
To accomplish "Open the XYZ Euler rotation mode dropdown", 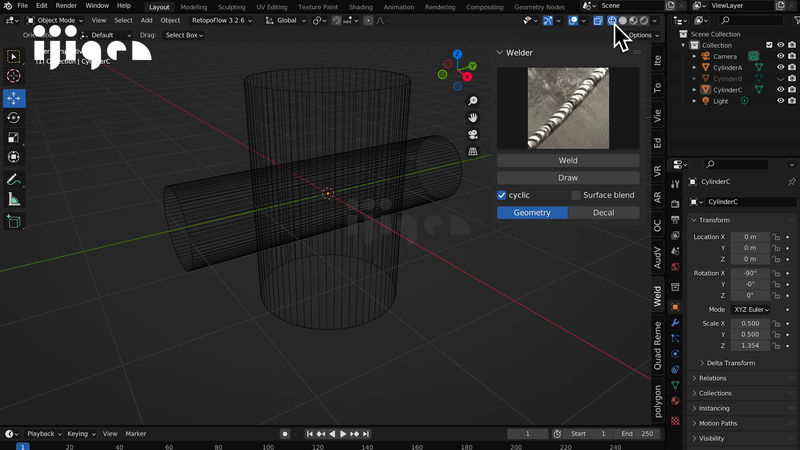I will pyautogui.click(x=750, y=309).
